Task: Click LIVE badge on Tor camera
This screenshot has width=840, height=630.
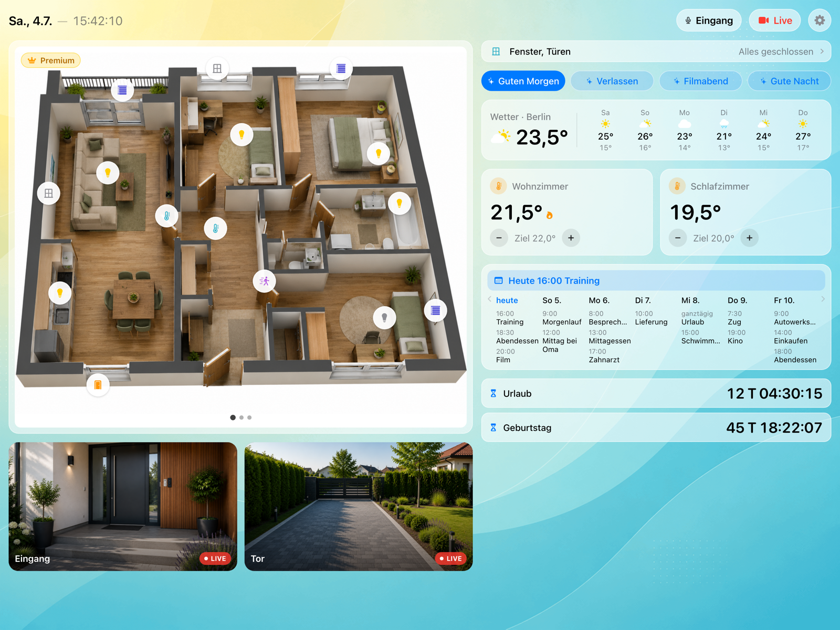Action: click(x=450, y=559)
